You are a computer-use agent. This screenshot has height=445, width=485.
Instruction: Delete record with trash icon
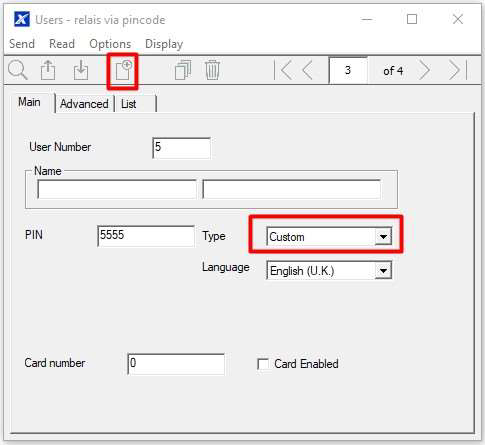coord(212,70)
